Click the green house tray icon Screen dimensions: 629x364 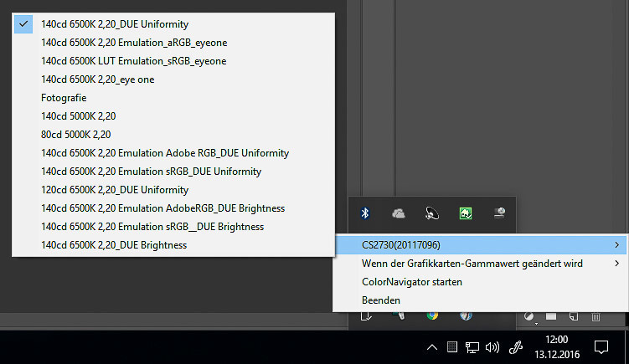pyautogui.click(x=466, y=213)
